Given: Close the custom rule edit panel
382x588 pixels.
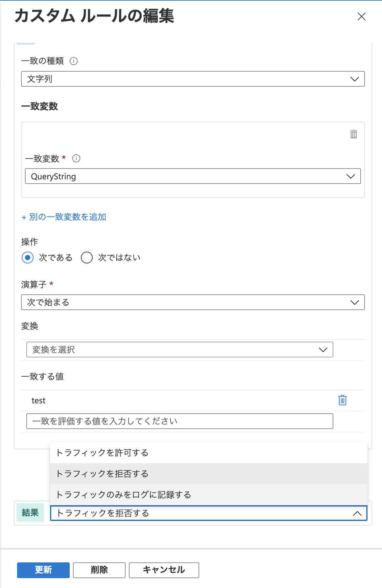Looking at the screenshot, I should (x=362, y=16).
